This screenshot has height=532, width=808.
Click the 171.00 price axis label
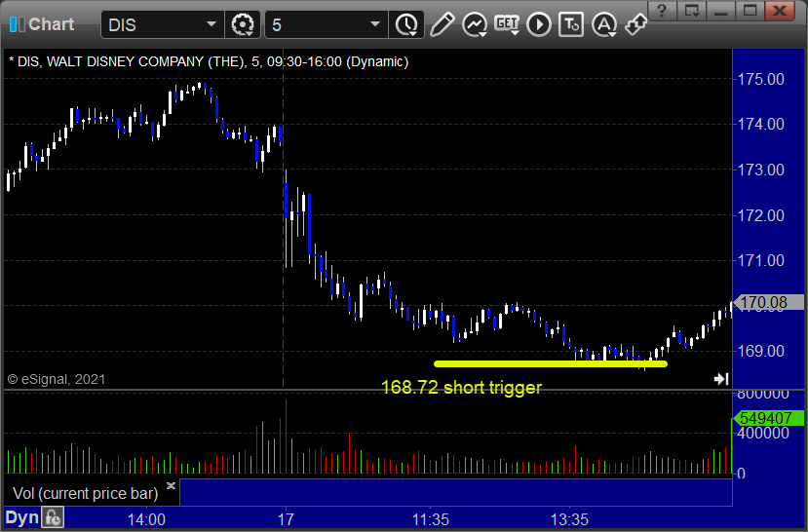[x=761, y=260]
